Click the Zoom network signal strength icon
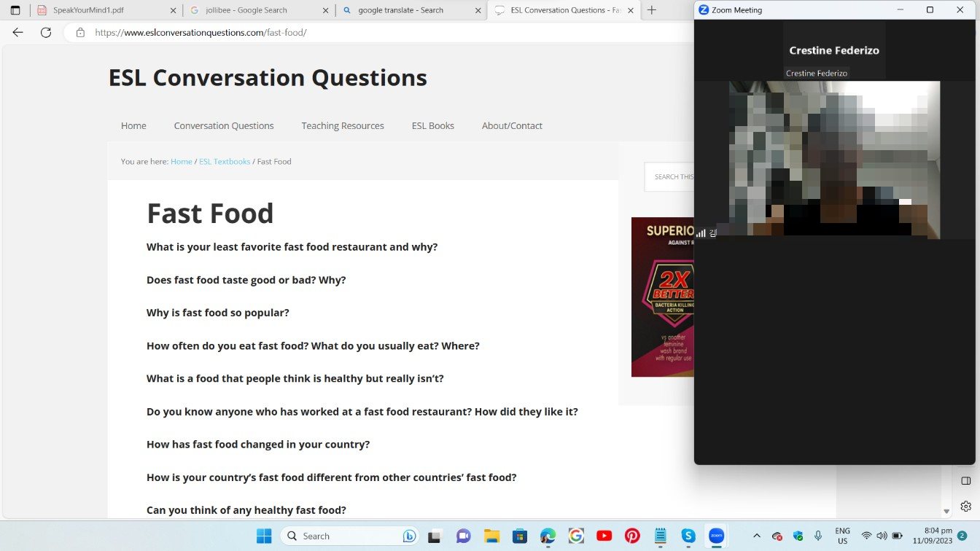This screenshot has height=551, width=980. [701, 233]
